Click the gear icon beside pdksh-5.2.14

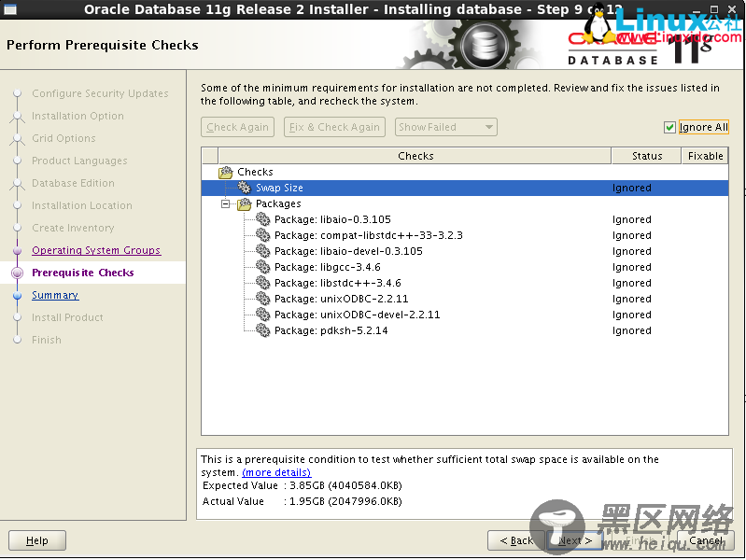262,330
